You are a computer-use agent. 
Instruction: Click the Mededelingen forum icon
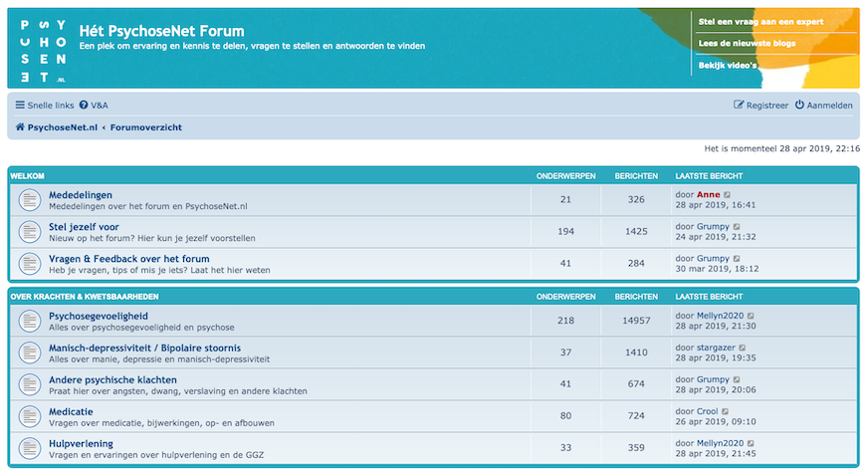[30, 200]
